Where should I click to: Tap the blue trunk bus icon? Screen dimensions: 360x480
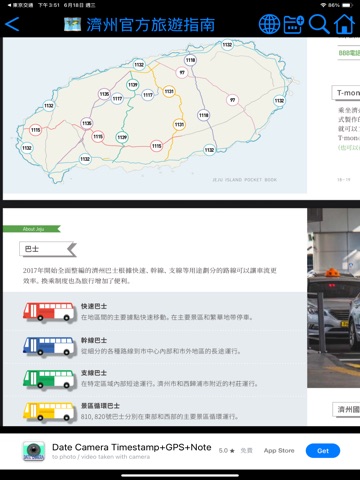point(49,346)
